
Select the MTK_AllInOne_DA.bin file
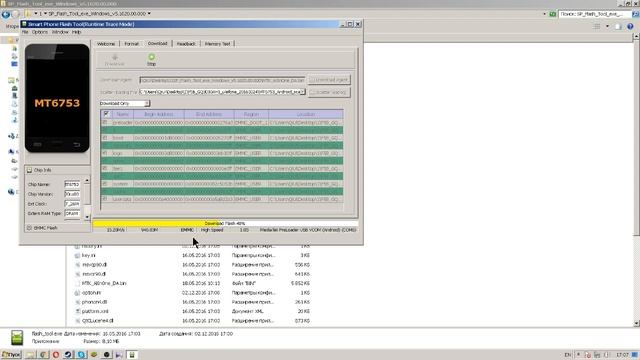[104, 283]
